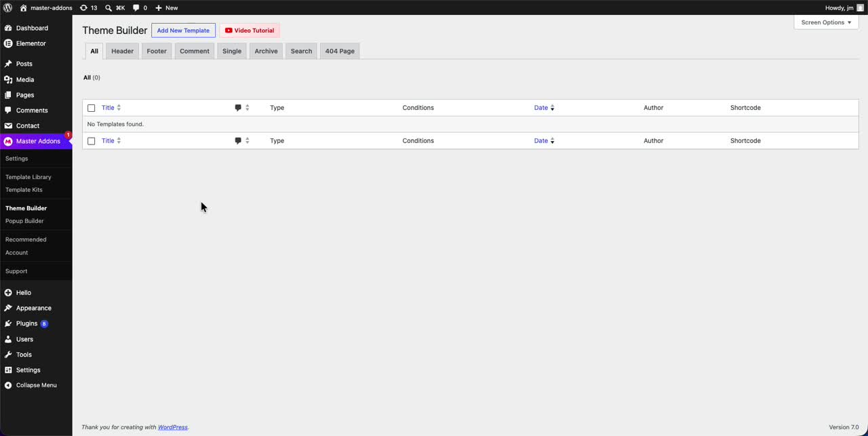
Task: Click the red notification badge on Master Addons
Action: [x=68, y=135]
